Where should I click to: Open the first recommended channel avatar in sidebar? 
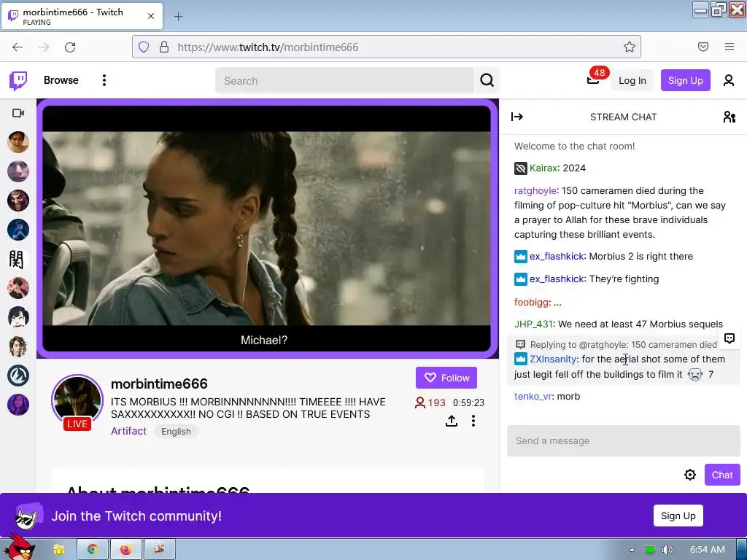(18, 142)
